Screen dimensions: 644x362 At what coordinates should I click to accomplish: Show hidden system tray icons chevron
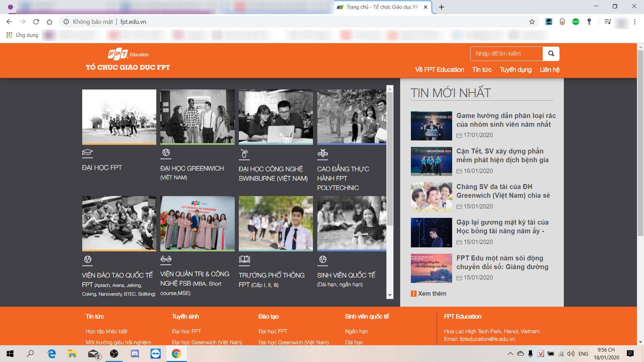pyautogui.click(x=510, y=354)
